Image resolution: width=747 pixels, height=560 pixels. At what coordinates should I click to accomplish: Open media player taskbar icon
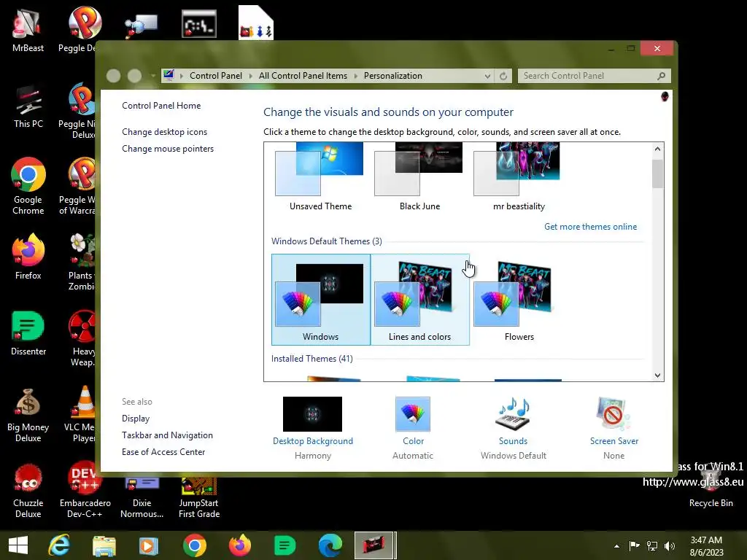(x=148, y=545)
